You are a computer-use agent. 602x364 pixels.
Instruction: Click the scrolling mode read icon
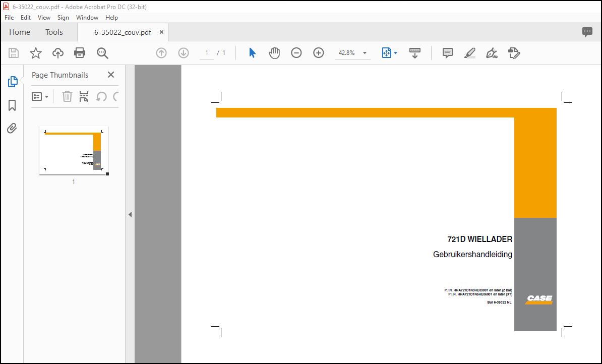coord(414,53)
